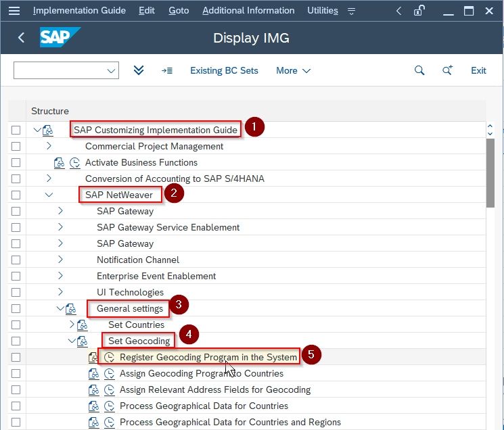Image resolution: width=504 pixels, height=430 pixels.
Task: Click the Find Next magnifier-plus icon
Action: click(x=447, y=70)
